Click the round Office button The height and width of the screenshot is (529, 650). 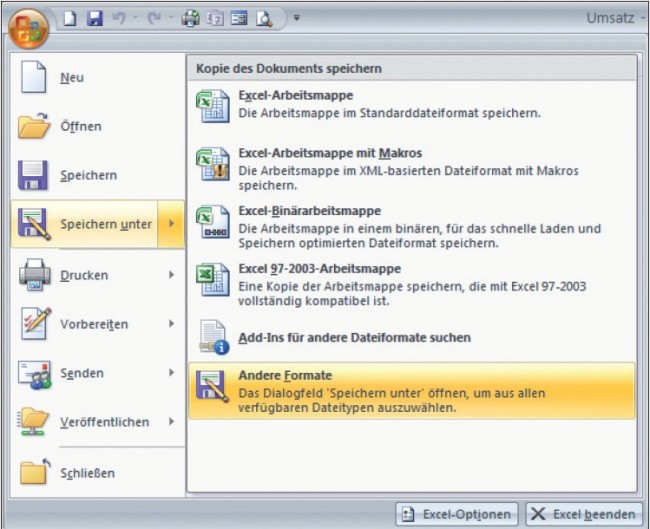[x=28, y=29]
